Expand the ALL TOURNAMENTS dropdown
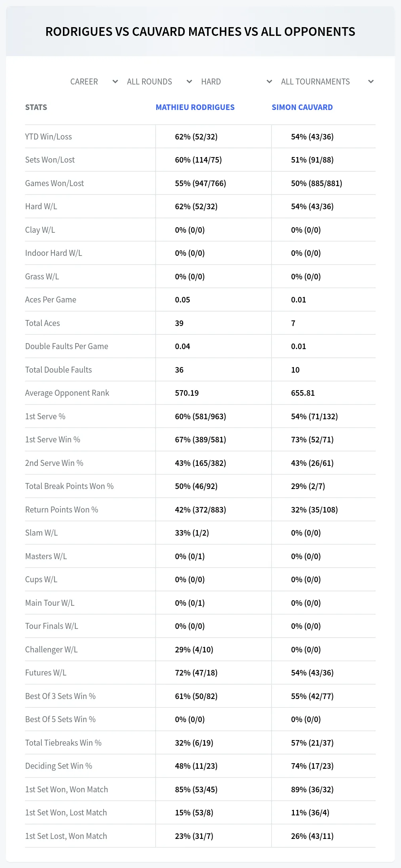This screenshot has height=868, width=401. 327,82
